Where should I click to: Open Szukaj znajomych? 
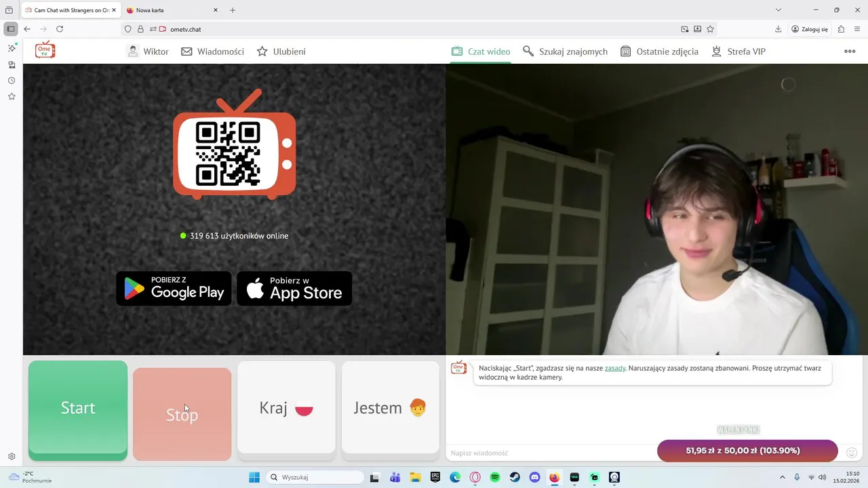click(x=565, y=52)
